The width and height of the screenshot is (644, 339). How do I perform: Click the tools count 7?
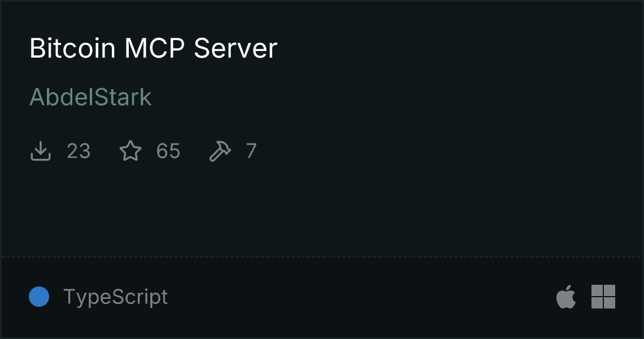click(251, 151)
